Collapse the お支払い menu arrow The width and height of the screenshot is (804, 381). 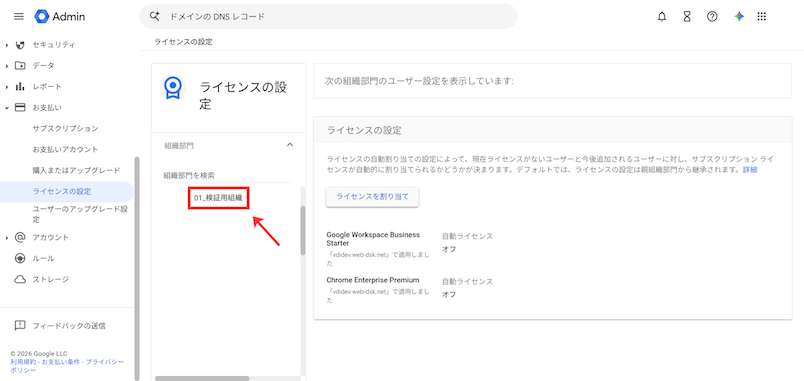click(x=7, y=108)
